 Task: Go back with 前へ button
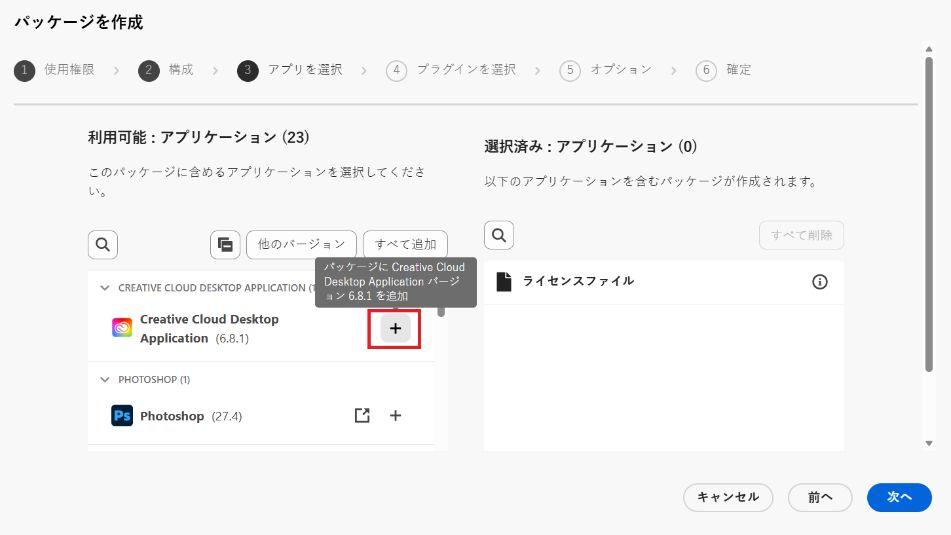coord(820,497)
